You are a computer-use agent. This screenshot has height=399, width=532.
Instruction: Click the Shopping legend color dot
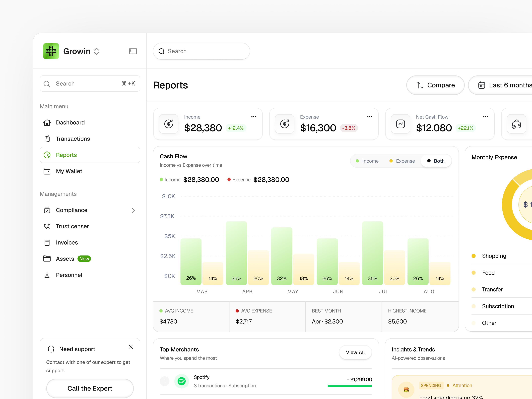click(x=473, y=256)
